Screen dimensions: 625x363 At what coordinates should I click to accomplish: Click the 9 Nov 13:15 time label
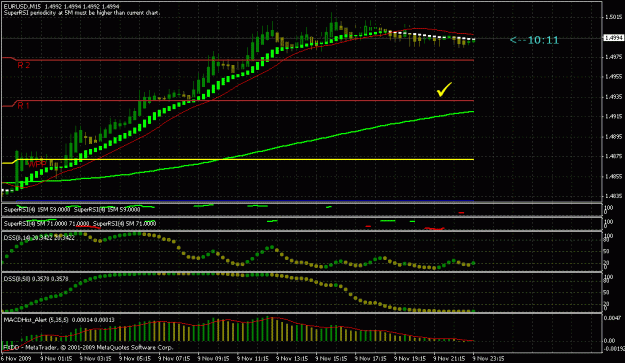tap(292, 358)
